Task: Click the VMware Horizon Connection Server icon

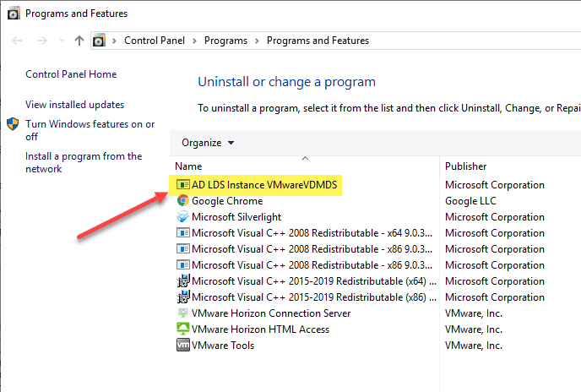Action: coord(182,313)
